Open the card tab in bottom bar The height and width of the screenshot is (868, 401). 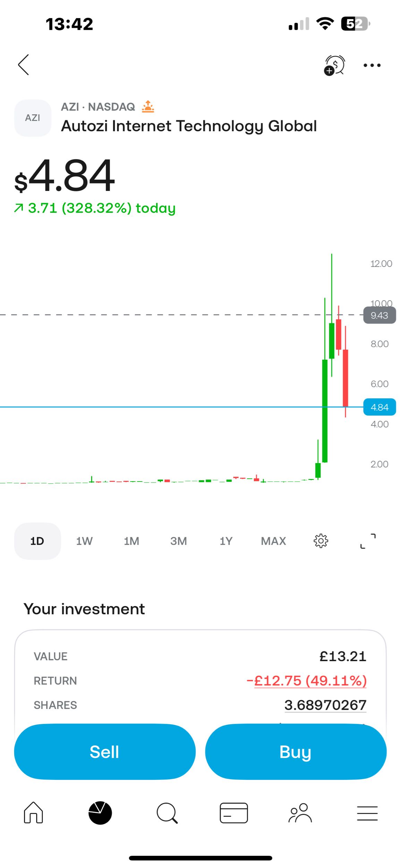[234, 812]
